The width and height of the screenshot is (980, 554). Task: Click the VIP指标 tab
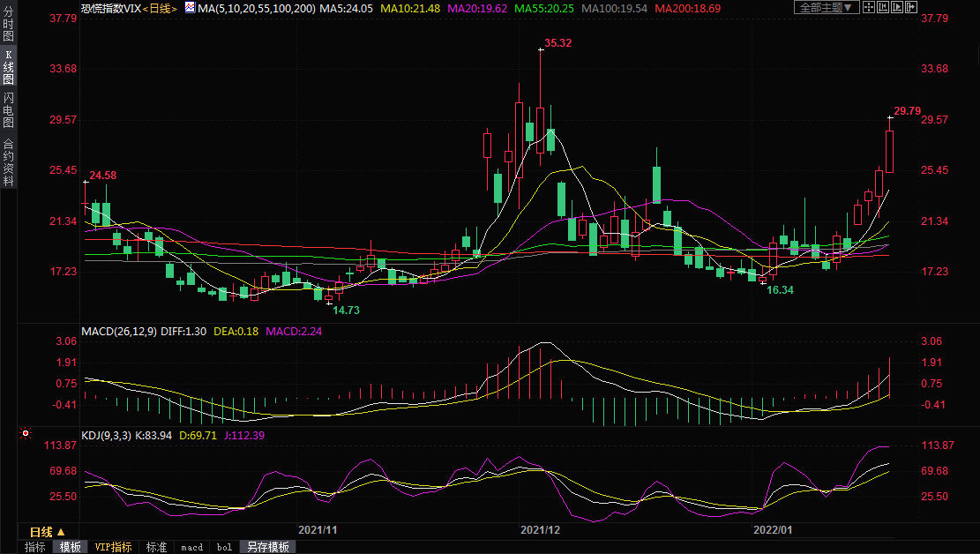(113, 547)
